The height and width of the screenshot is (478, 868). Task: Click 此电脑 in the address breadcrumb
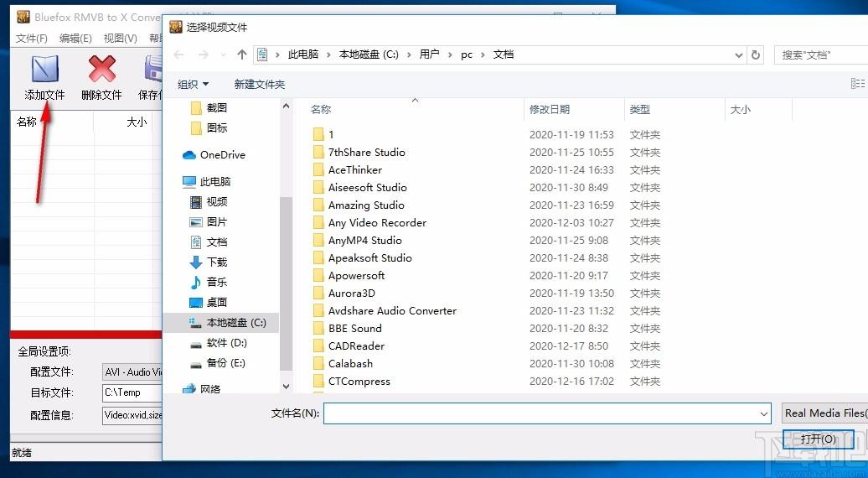pyautogui.click(x=302, y=55)
